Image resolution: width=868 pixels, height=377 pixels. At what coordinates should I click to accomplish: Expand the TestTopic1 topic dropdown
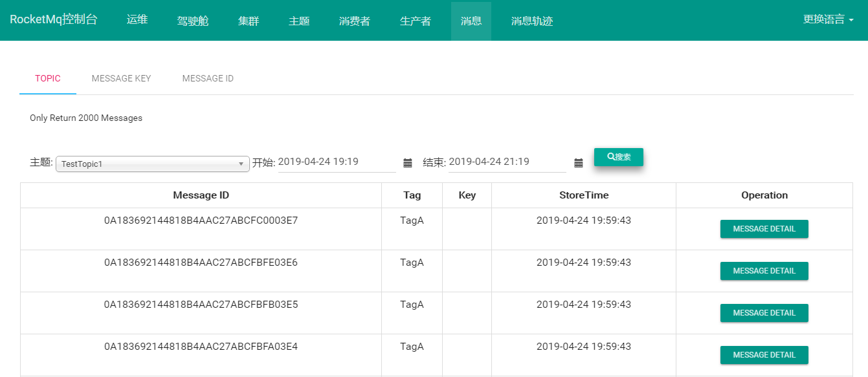click(x=152, y=164)
